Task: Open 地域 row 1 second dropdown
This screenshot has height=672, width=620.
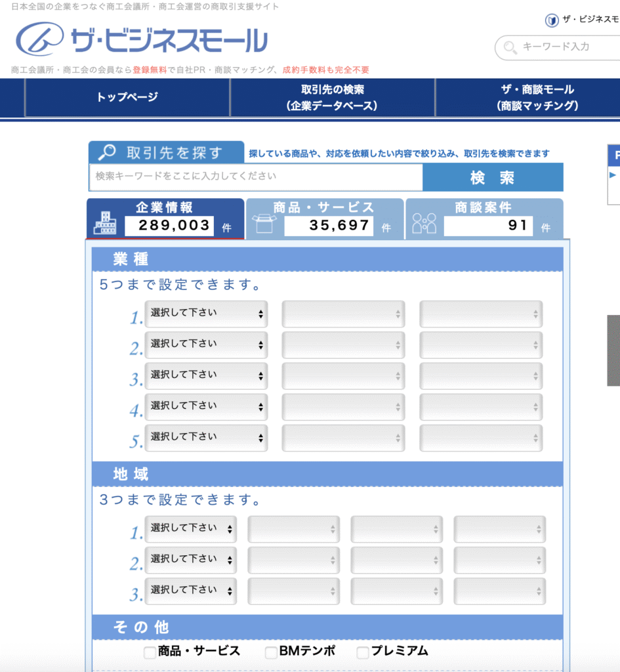Action: coord(293,529)
